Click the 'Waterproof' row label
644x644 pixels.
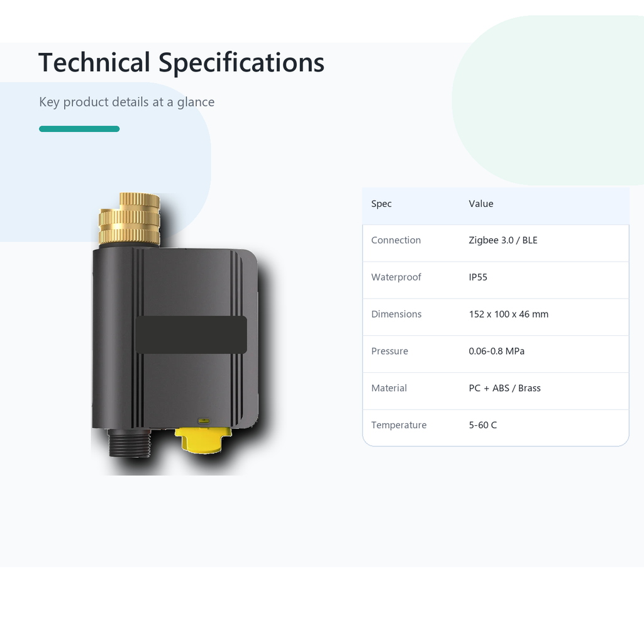[396, 277]
